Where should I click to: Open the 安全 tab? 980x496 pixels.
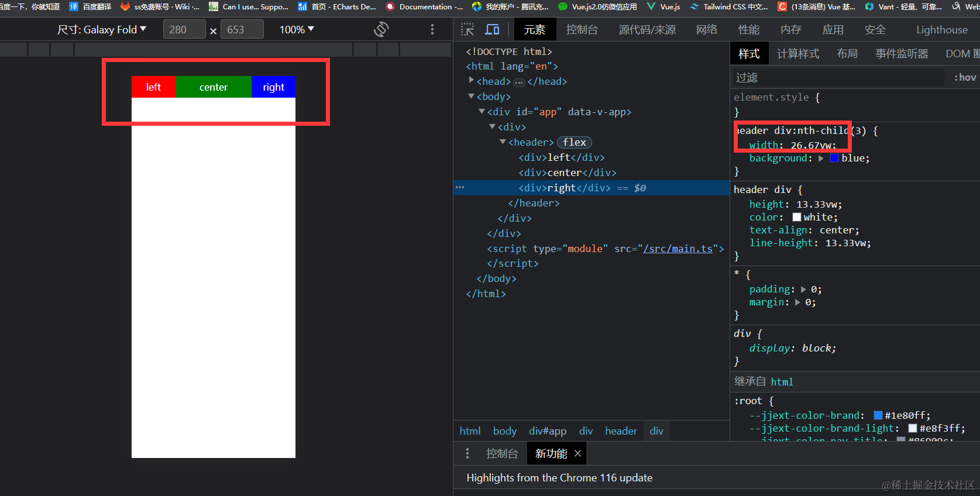point(875,29)
